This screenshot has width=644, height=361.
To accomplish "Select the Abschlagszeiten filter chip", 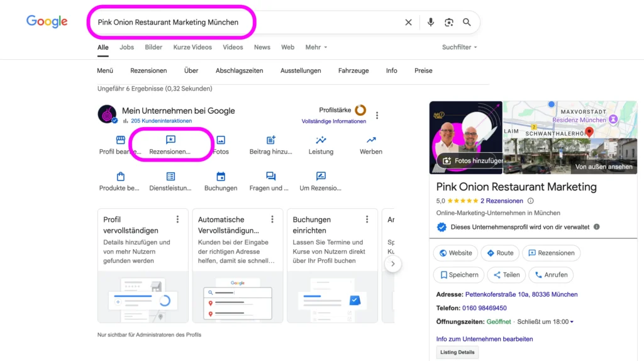I will point(240,70).
